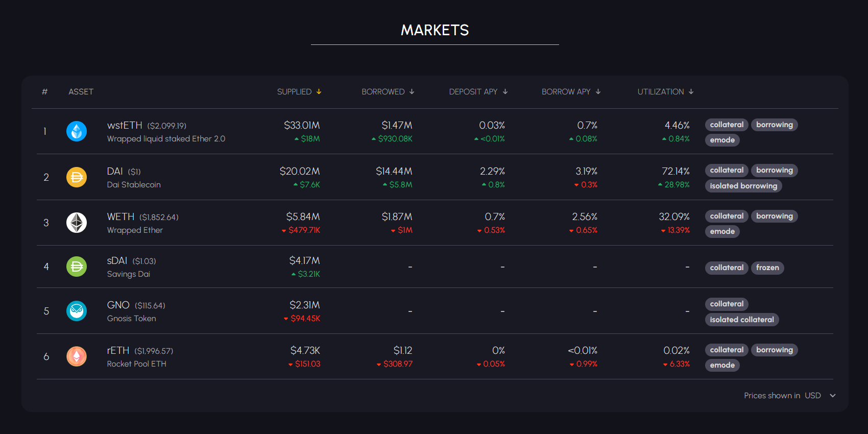The height and width of the screenshot is (434, 868).
Task: Open the sDAI market name
Action: (x=117, y=260)
